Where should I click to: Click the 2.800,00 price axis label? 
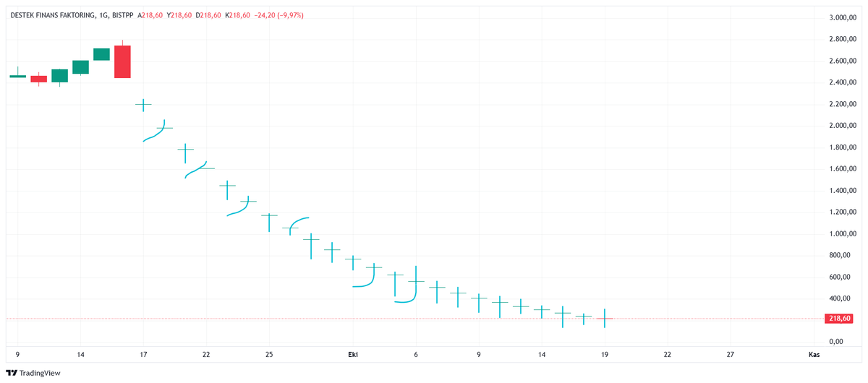843,39
